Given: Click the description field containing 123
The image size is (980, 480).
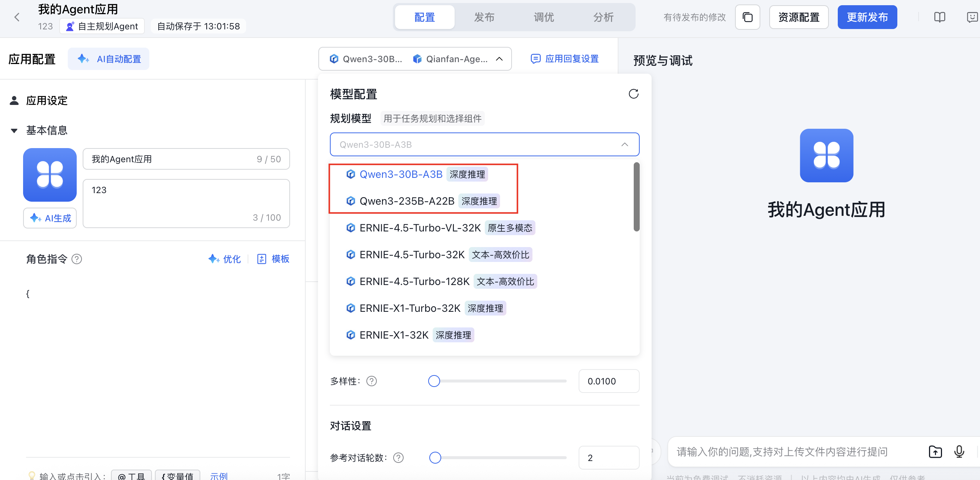Looking at the screenshot, I should coord(186,203).
